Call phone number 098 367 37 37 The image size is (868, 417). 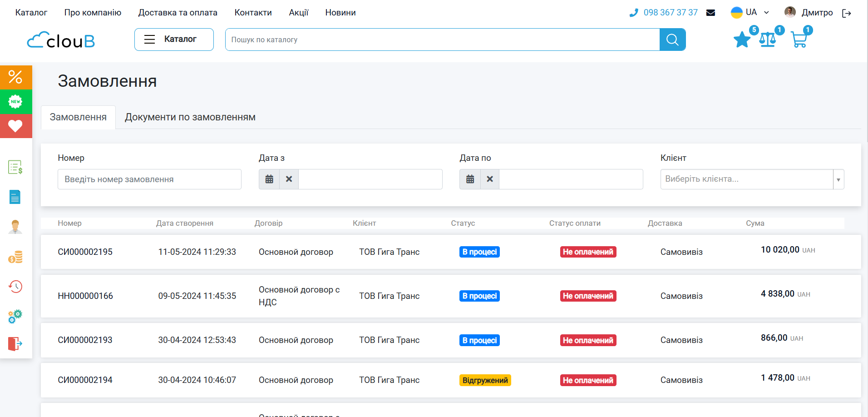pos(670,13)
